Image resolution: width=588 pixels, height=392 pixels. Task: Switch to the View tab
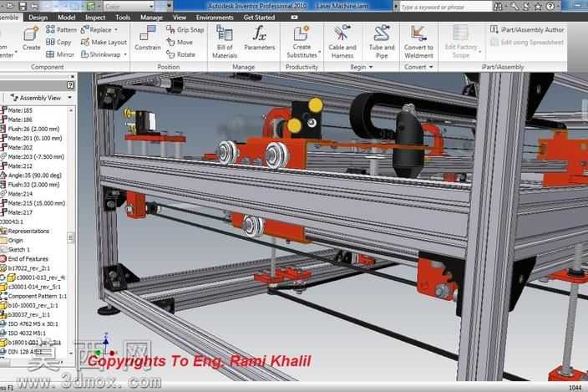coord(180,18)
